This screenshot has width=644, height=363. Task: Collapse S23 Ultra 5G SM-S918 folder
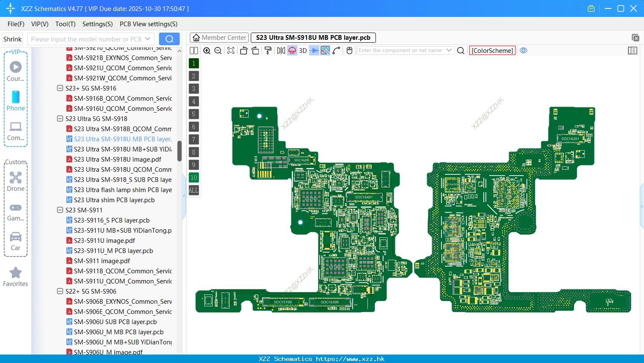click(x=60, y=119)
